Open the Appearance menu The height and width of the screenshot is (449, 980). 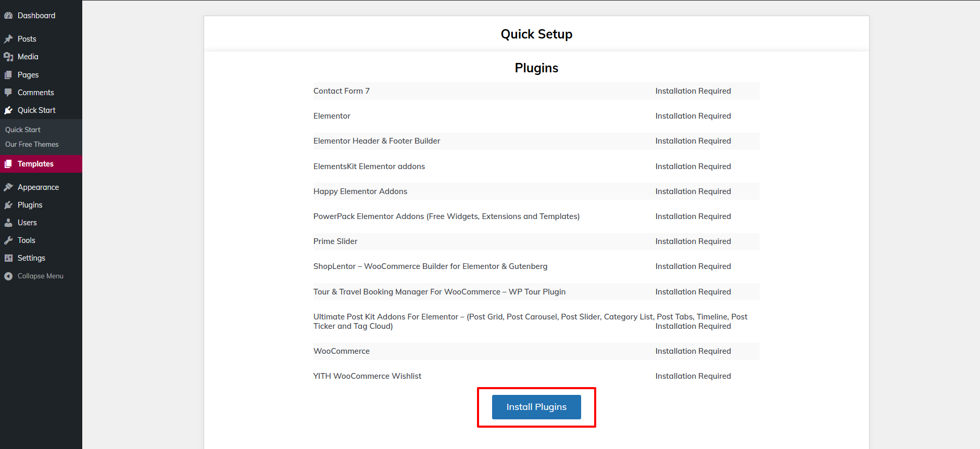pyautogui.click(x=41, y=187)
